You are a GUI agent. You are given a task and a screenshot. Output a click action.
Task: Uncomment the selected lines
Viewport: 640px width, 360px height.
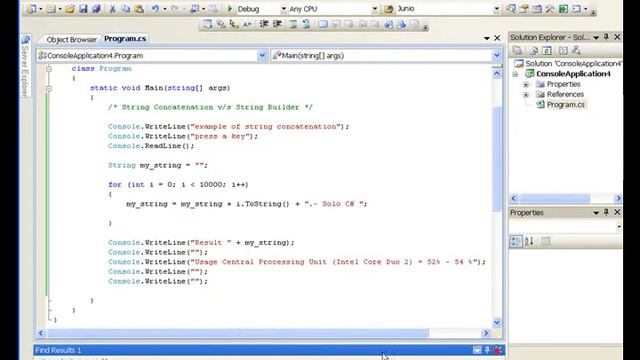306,24
